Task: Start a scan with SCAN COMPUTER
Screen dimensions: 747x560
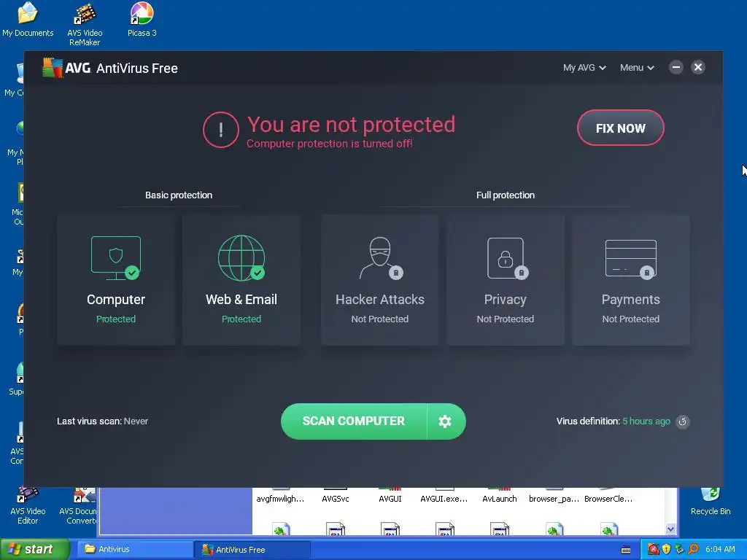Action: 354,421
